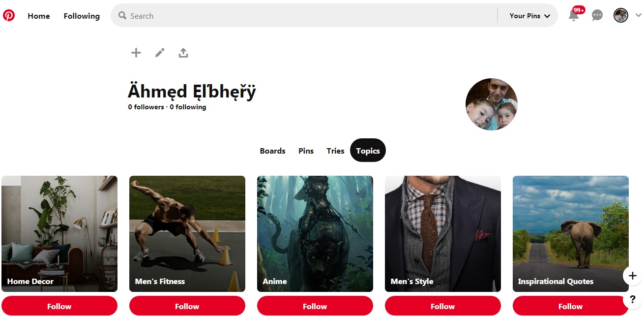Expand the account menu chevron
This screenshot has width=644, height=318.
coord(638,16)
